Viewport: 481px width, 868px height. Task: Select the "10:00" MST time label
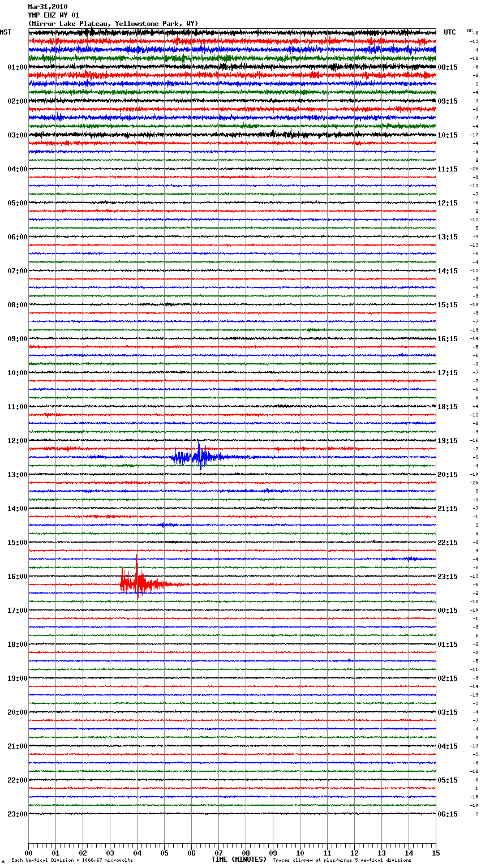tap(18, 373)
